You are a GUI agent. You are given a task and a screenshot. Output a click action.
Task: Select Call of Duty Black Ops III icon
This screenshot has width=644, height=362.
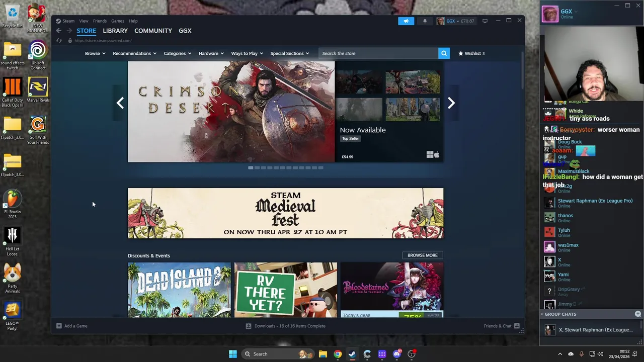point(13,92)
